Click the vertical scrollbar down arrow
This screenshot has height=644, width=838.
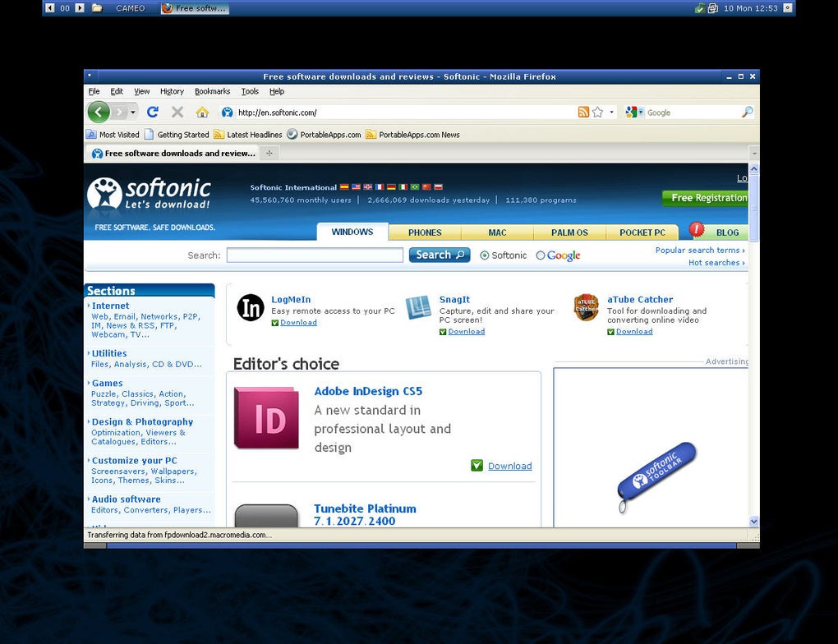click(x=754, y=521)
